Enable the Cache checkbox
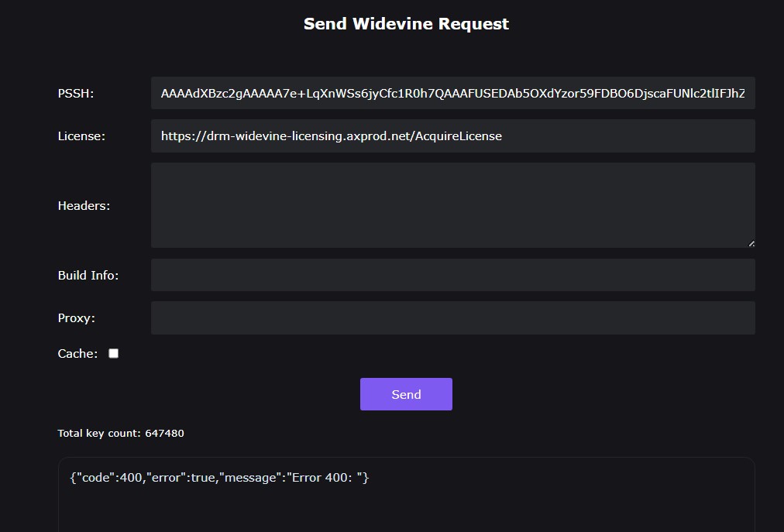The height and width of the screenshot is (532, 784). 114,353
